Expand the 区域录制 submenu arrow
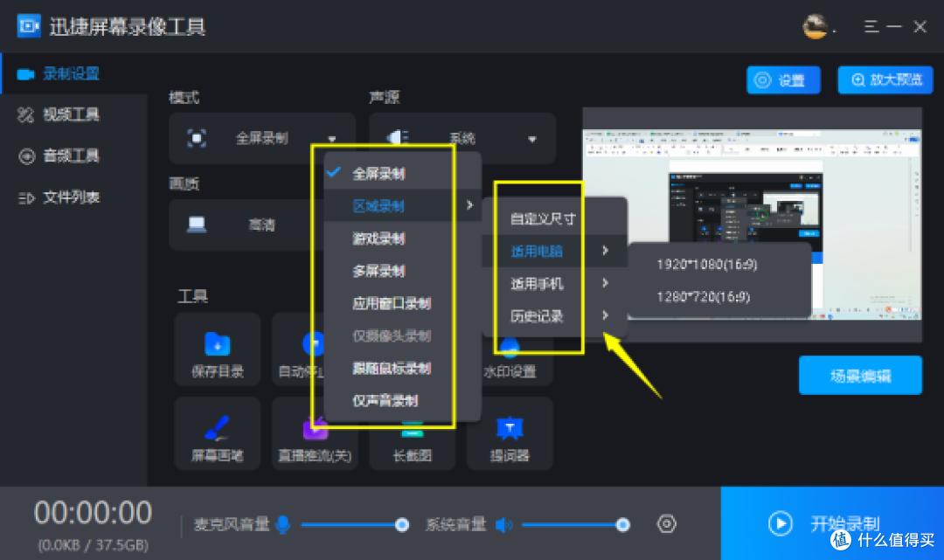 469,205
